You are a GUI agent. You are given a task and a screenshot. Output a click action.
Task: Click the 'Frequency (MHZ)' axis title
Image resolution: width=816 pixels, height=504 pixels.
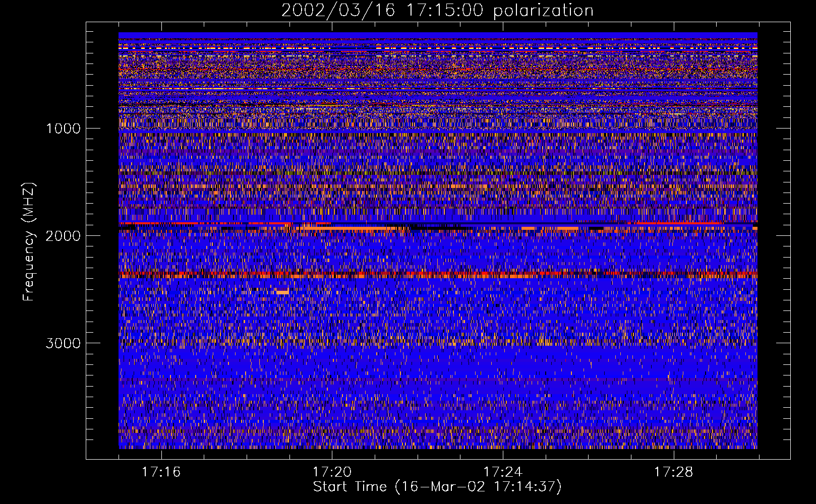point(29,242)
